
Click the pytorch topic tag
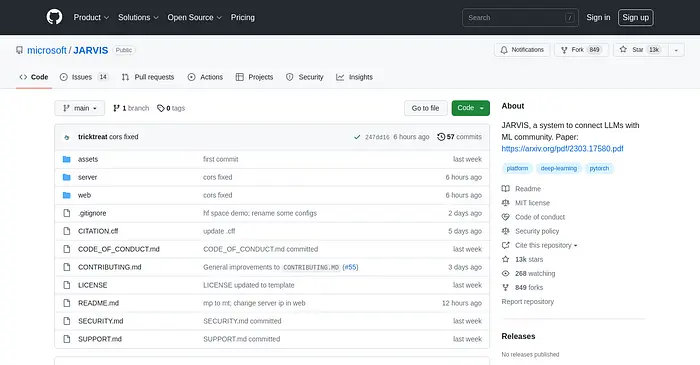(x=599, y=168)
